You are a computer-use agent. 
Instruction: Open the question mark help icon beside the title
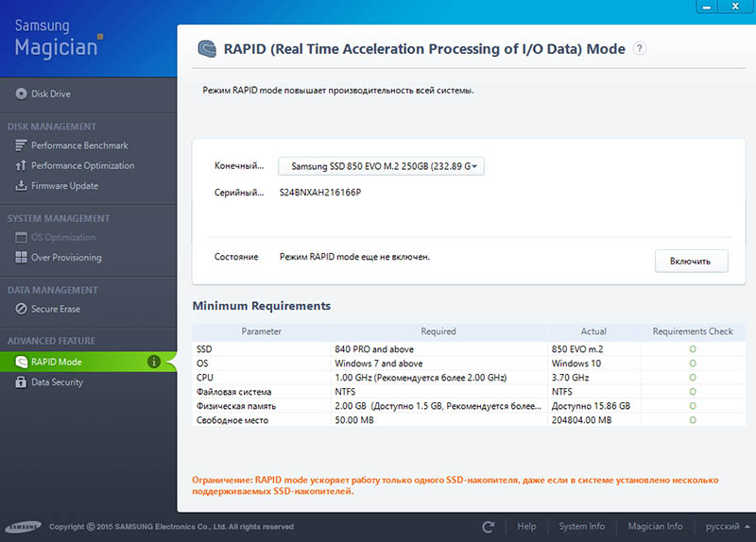(640, 48)
